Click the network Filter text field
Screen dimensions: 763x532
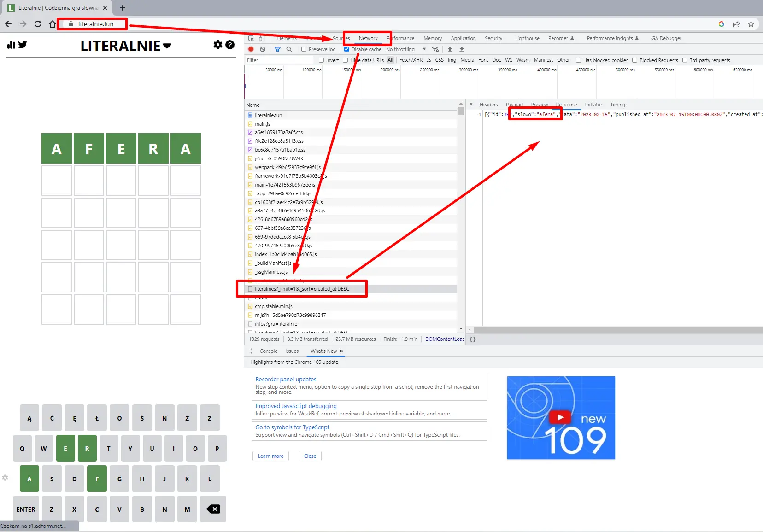pos(279,60)
